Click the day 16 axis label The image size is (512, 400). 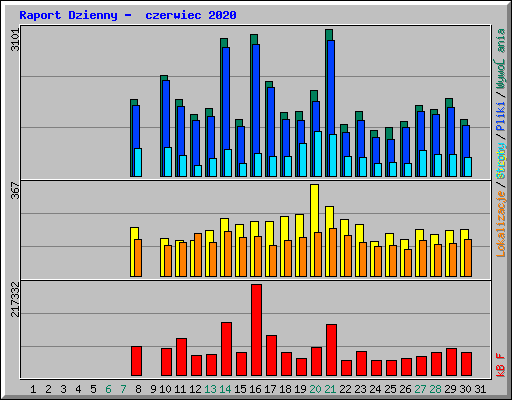point(255,389)
